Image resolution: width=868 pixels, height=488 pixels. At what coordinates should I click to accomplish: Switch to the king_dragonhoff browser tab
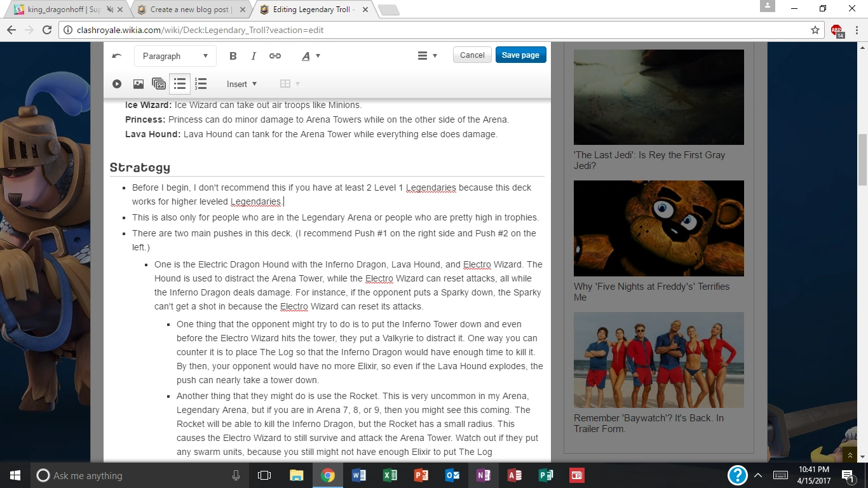click(x=64, y=10)
